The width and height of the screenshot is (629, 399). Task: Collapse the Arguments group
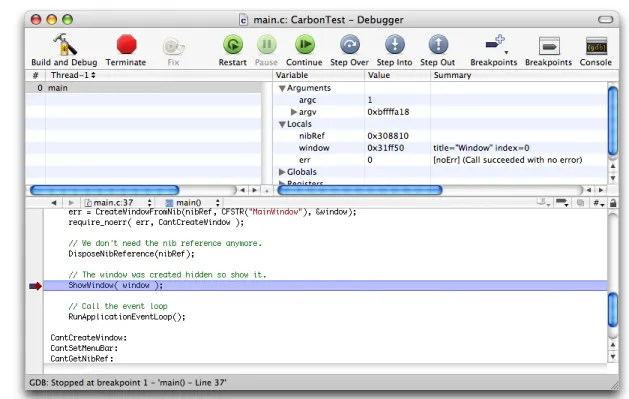pyautogui.click(x=282, y=88)
